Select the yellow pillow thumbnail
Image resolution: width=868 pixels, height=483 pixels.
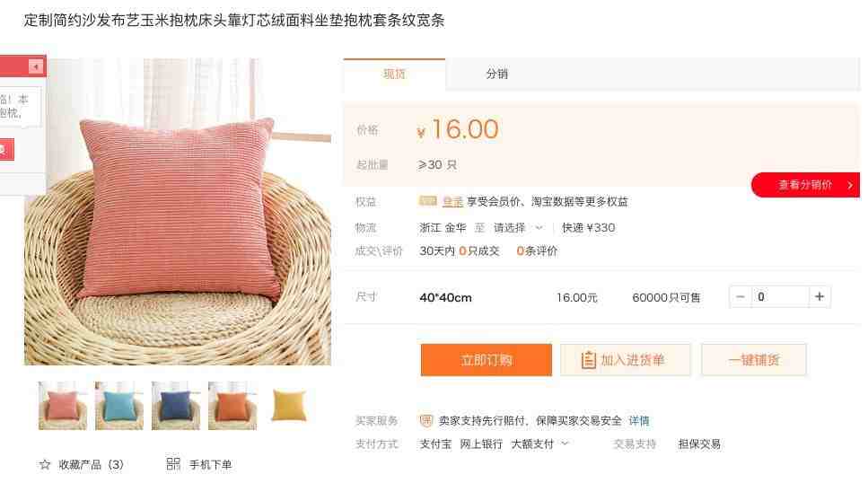click(x=289, y=406)
